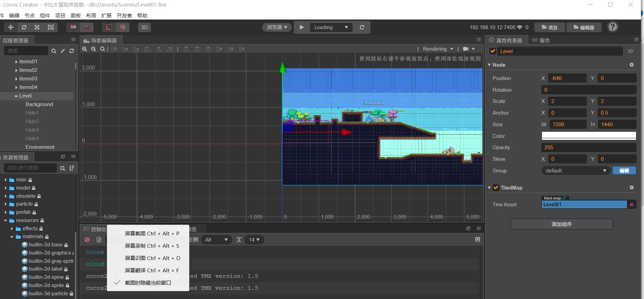Toggle the Level node enabled checkbox
This screenshot has width=644, height=299.
(x=493, y=51)
